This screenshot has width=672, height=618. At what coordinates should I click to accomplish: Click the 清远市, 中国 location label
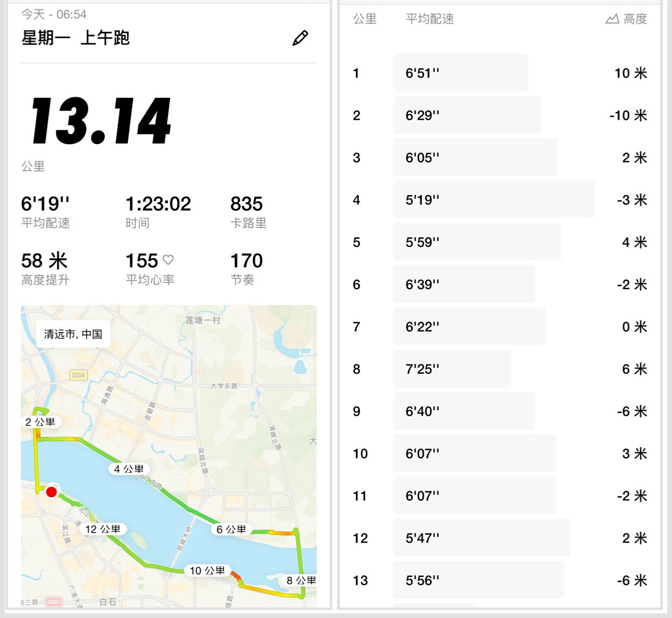point(73,334)
